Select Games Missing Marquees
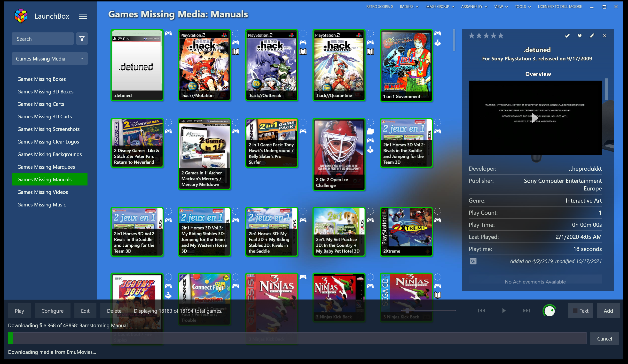 [46, 167]
